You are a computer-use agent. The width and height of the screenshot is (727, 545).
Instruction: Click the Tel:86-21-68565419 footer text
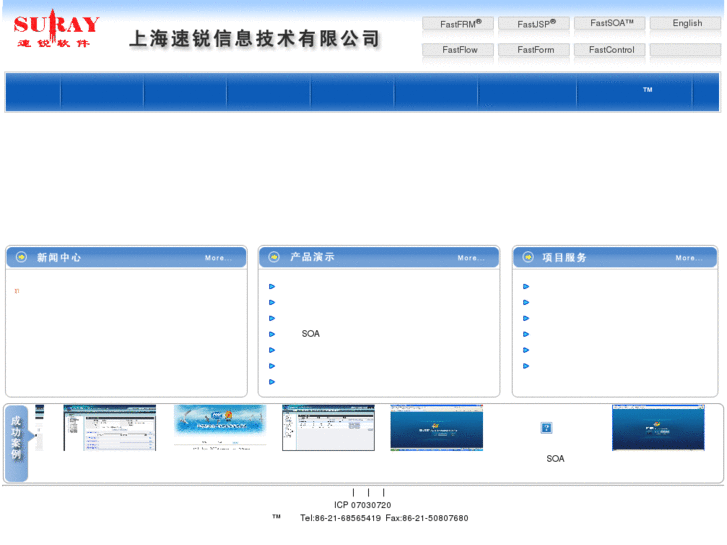point(340,518)
